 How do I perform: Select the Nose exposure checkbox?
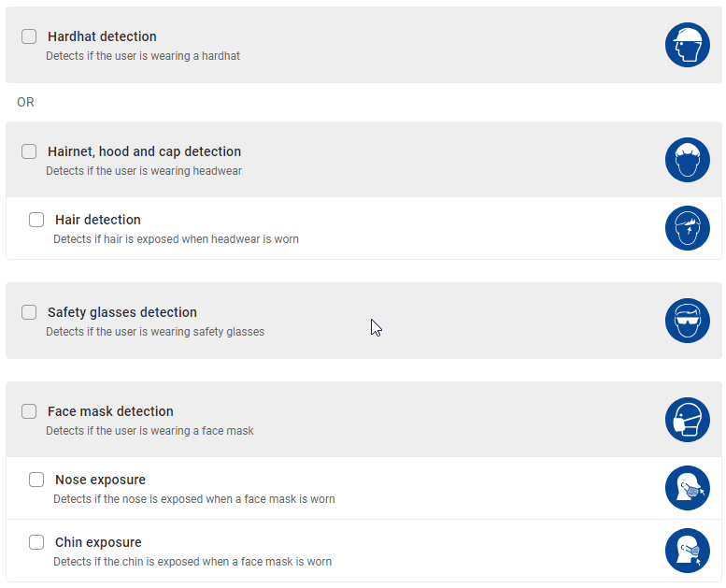point(36,480)
